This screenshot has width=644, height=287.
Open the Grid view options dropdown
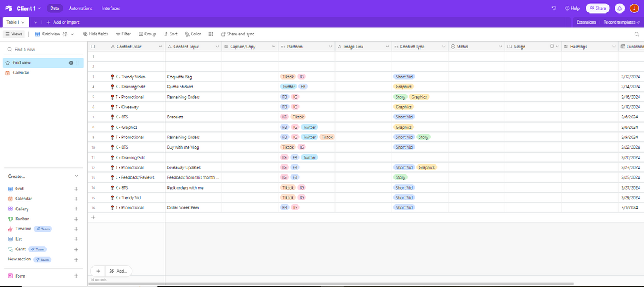point(55,34)
